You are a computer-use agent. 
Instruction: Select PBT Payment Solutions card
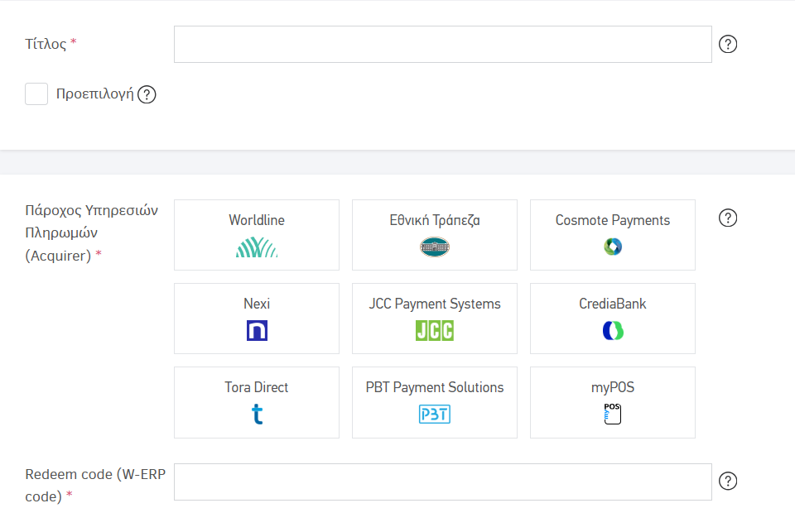(x=435, y=402)
